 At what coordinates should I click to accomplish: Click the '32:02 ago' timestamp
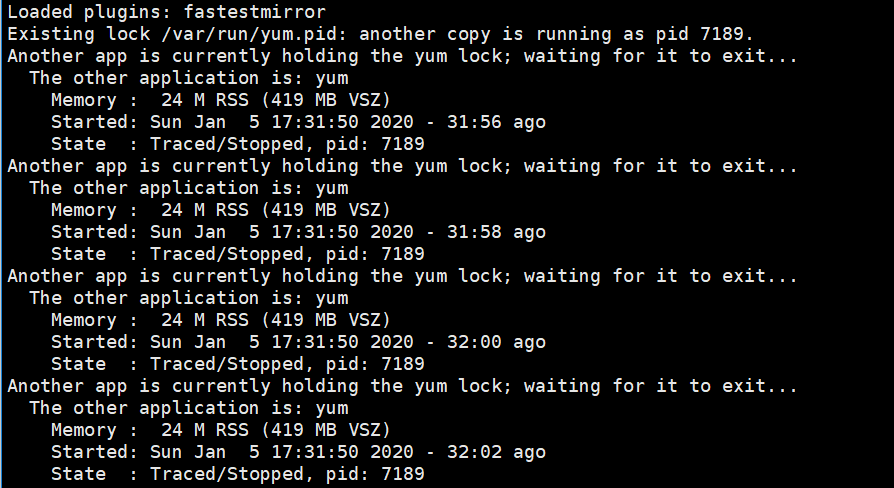(x=496, y=452)
